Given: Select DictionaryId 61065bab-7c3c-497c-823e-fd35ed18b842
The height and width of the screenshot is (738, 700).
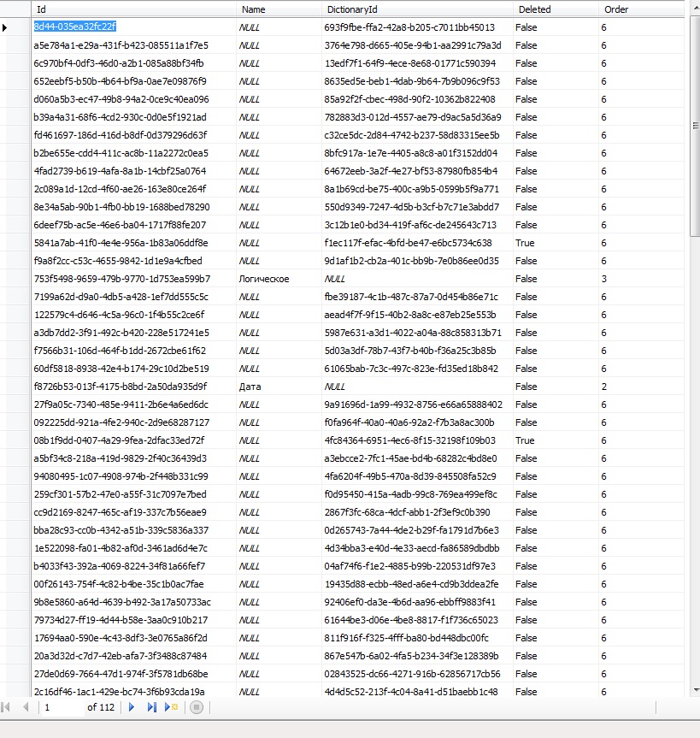Looking at the screenshot, I should pyautogui.click(x=417, y=369).
